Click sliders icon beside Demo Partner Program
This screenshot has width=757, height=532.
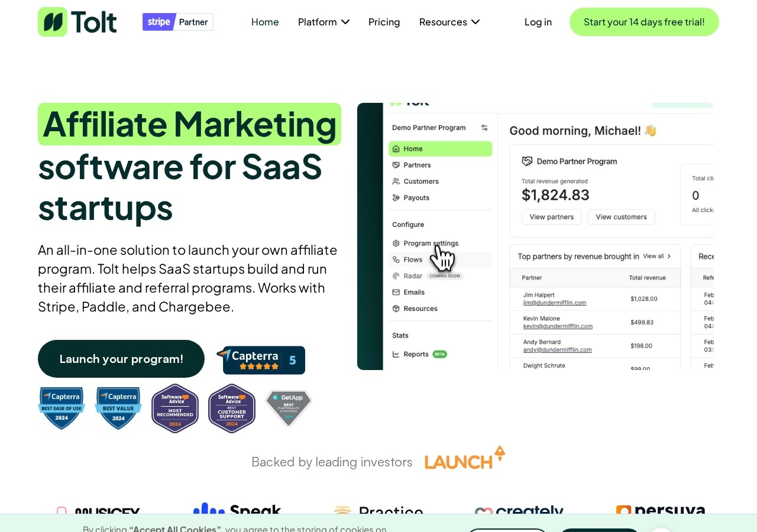tap(484, 128)
